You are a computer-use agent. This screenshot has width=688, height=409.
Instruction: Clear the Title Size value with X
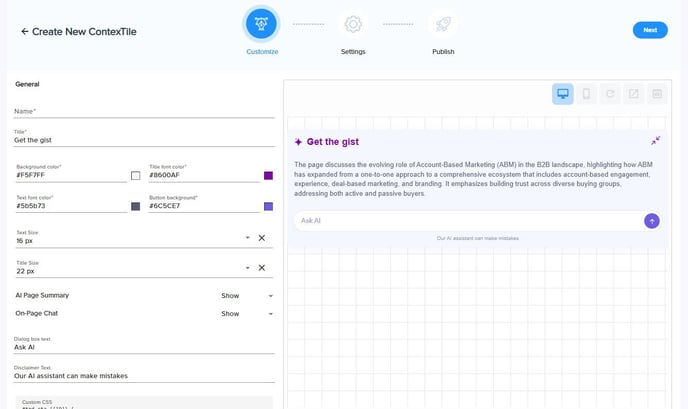click(262, 268)
